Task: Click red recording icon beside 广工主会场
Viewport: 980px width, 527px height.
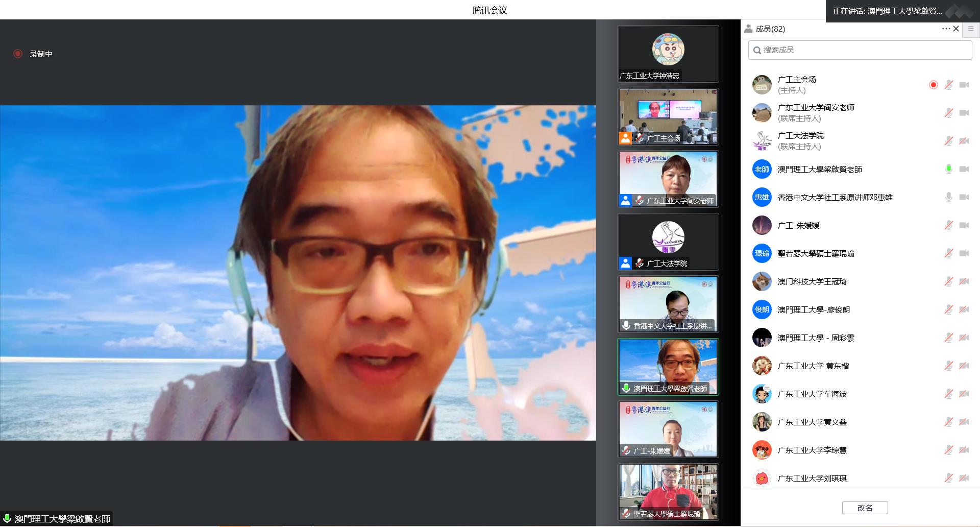Action: 933,85
